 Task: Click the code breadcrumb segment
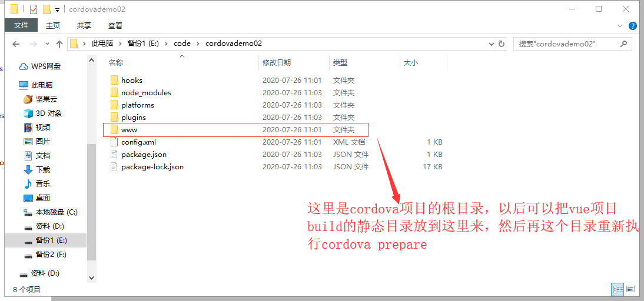[x=182, y=44]
